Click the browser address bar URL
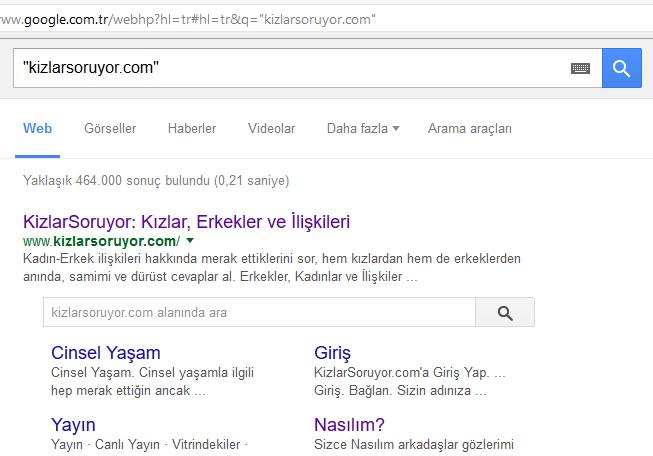This screenshot has height=456, width=653. (188, 20)
